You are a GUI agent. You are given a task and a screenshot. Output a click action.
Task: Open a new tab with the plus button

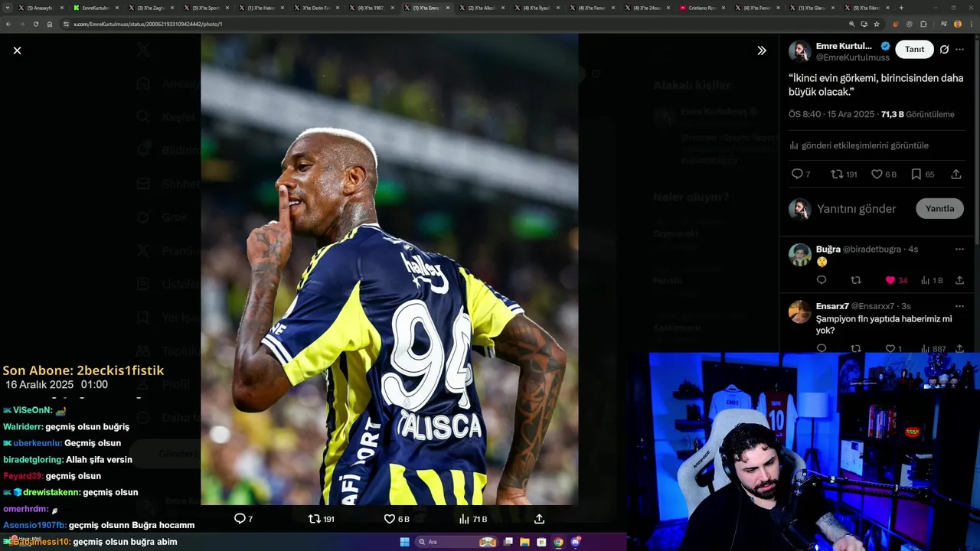901,8
